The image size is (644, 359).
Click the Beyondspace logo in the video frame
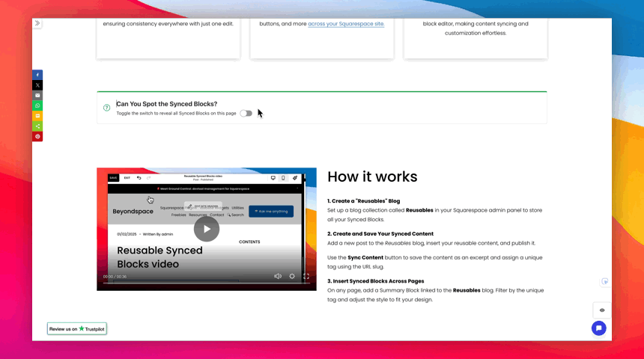[133, 212]
